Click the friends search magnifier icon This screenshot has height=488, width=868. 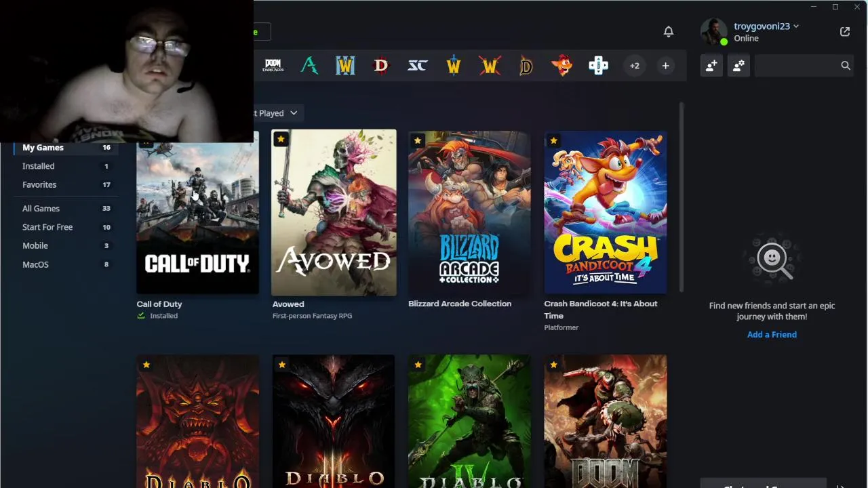pos(846,66)
